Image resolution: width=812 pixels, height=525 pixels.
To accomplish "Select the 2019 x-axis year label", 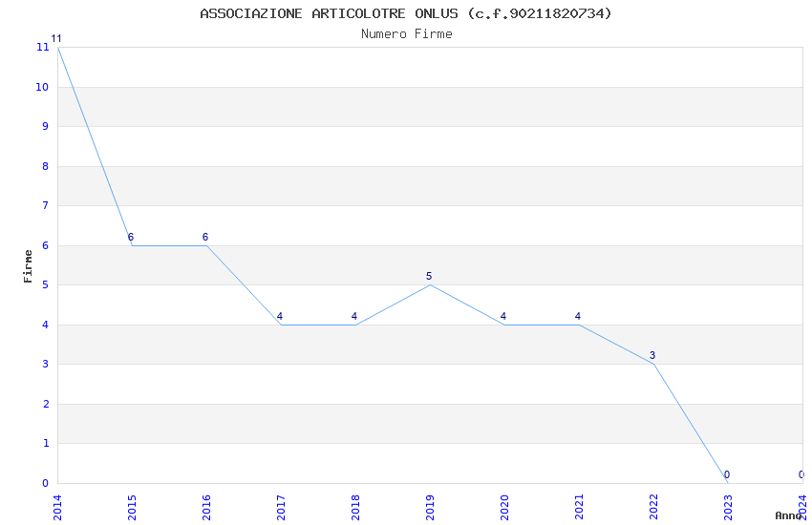I will point(430,508).
